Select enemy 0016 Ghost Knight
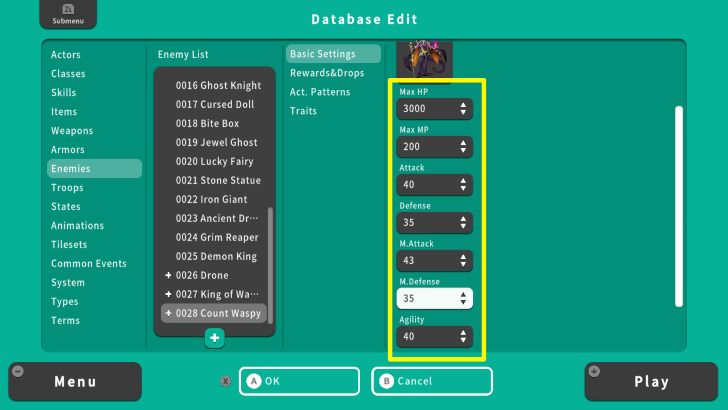Image resolution: width=728 pixels, height=410 pixels. coord(218,85)
